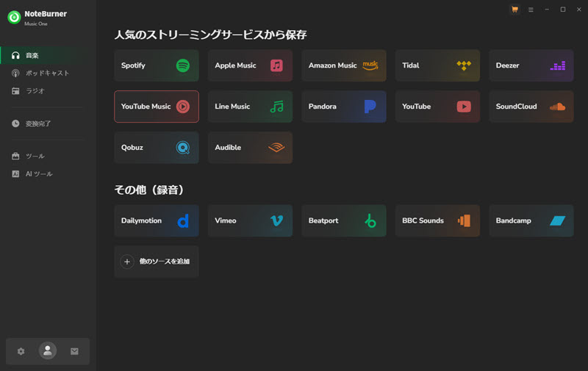The height and width of the screenshot is (371, 588).
Task: Click the Bandcamp blue parallelogram icon
Action: 558,220
